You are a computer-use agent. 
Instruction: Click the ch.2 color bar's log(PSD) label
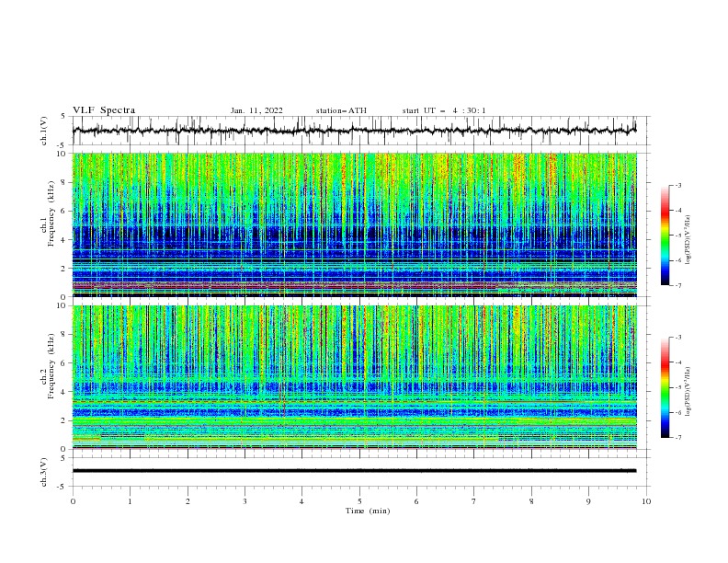click(x=688, y=391)
